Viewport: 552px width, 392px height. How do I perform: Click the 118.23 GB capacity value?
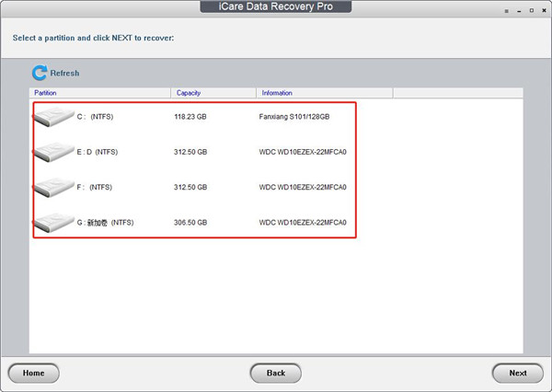pos(190,117)
